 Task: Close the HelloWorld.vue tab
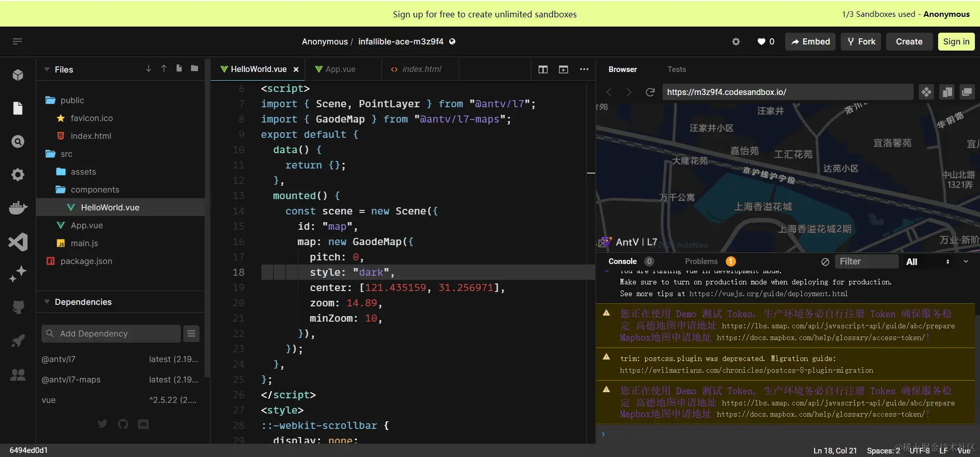[296, 69]
